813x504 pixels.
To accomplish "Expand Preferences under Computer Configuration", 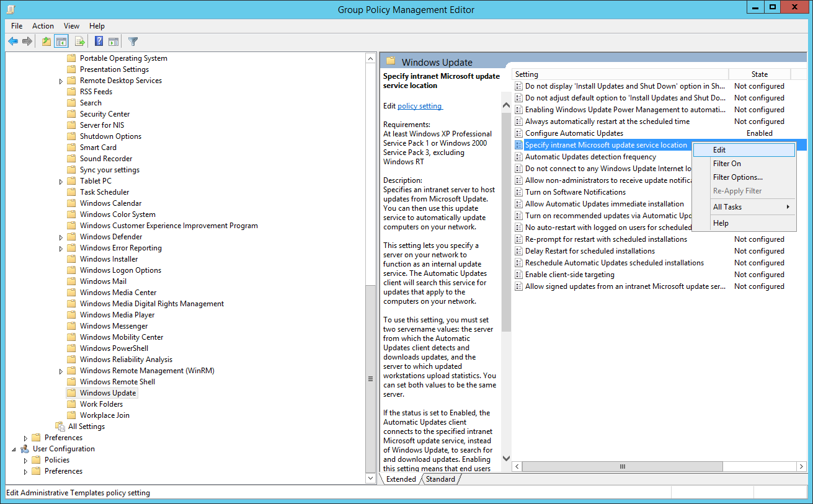I will pos(25,438).
